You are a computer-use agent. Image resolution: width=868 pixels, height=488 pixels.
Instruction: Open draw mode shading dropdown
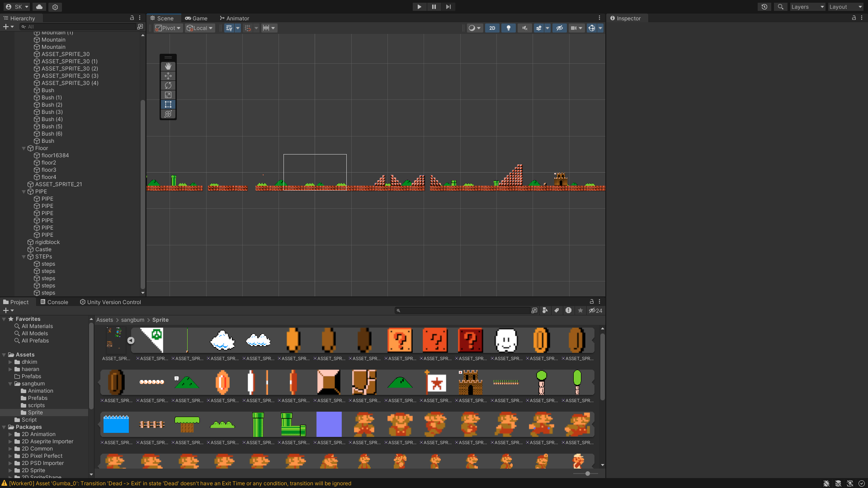coord(475,28)
